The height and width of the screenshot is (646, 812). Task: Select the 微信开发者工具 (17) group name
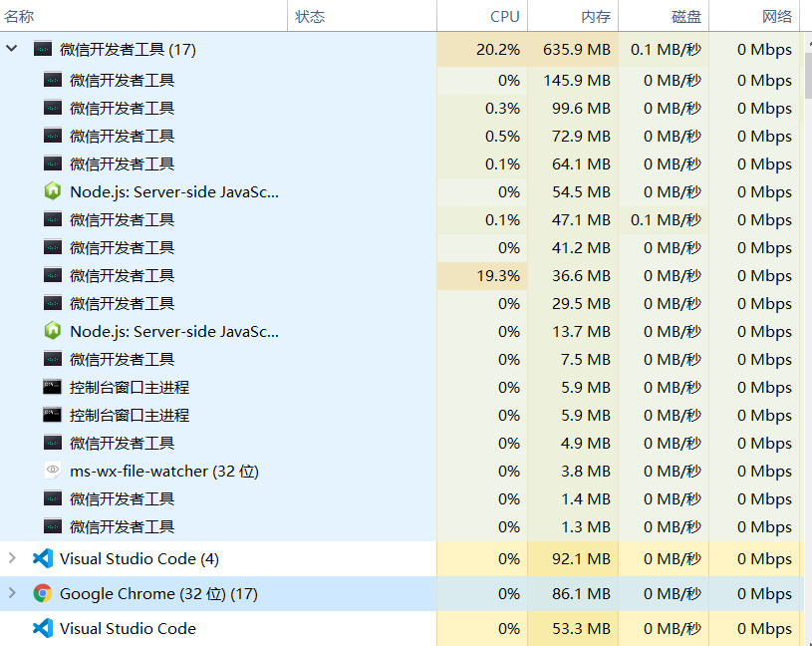click(x=128, y=49)
